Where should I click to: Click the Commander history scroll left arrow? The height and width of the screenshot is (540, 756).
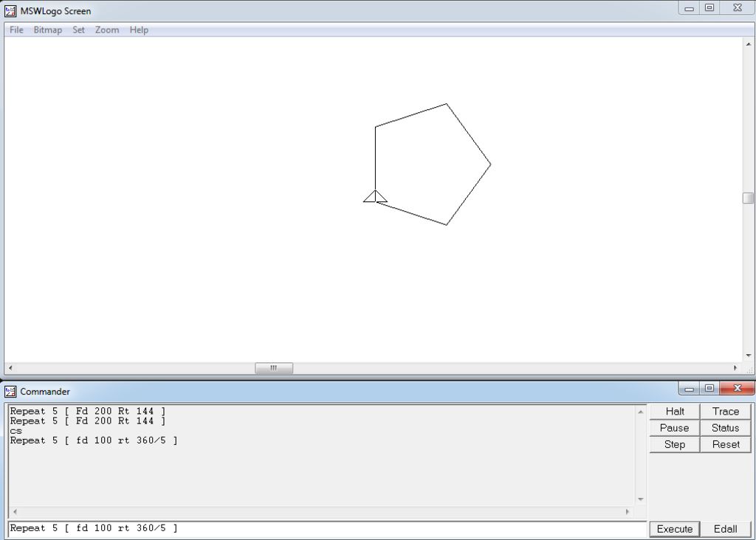(15, 511)
